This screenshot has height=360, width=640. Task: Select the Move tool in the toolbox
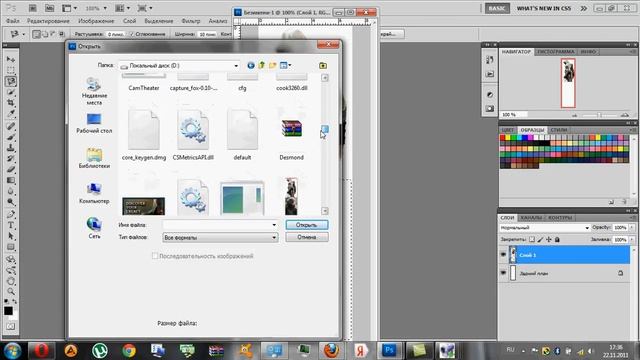click(x=11, y=60)
